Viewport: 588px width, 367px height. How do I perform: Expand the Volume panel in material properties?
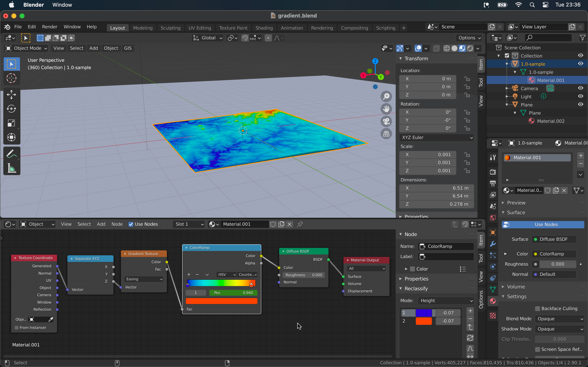(516, 287)
